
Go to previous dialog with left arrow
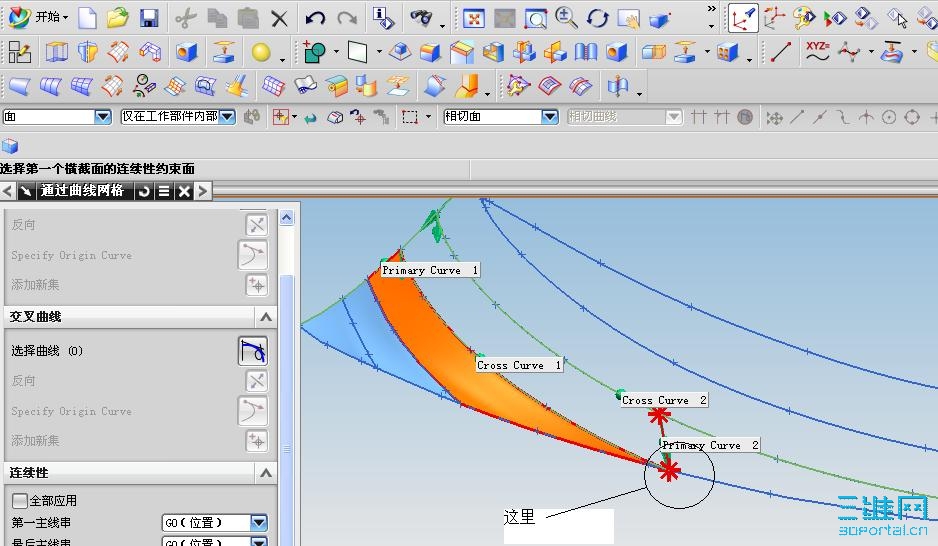pyautogui.click(x=8, y=191)
